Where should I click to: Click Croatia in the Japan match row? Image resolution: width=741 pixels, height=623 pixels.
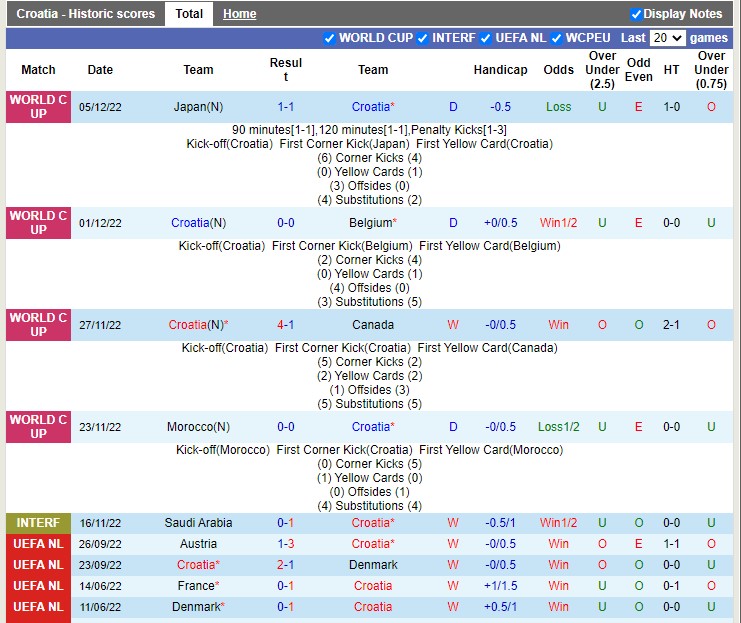pyautogui.click(x=373, y=107)
